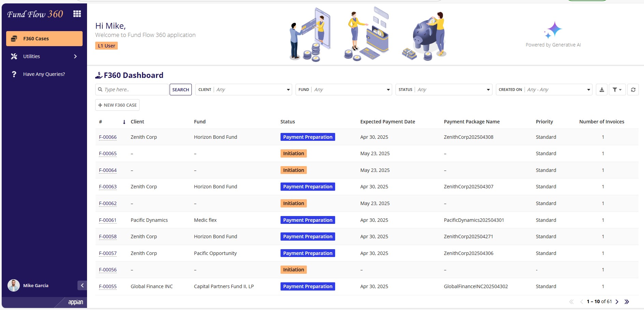
Task: Click the Initiation badge for F-00056
Action: (294, 270)
